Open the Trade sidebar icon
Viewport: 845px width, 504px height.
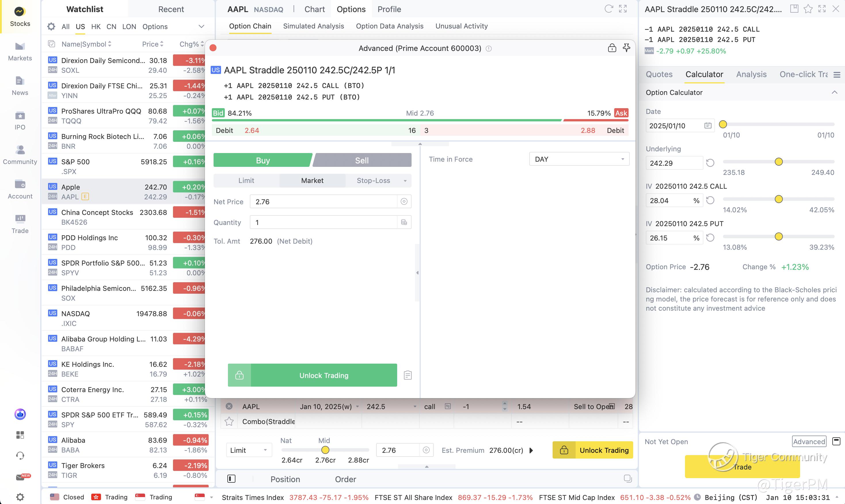[x=20, y=224]
